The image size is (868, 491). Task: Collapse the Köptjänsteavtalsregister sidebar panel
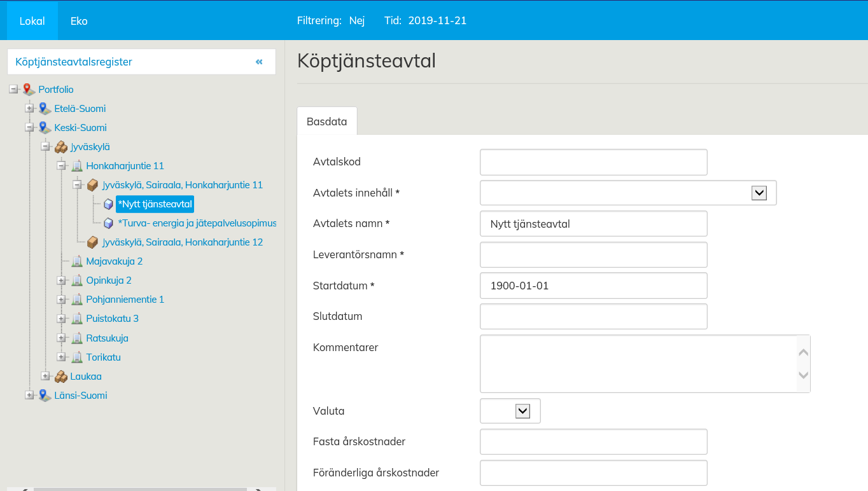click(x=259, y=62)
